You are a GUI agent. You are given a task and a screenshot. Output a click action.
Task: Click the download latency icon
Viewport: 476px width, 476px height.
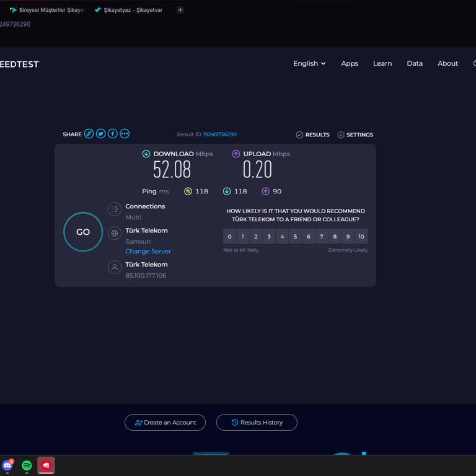227,192
